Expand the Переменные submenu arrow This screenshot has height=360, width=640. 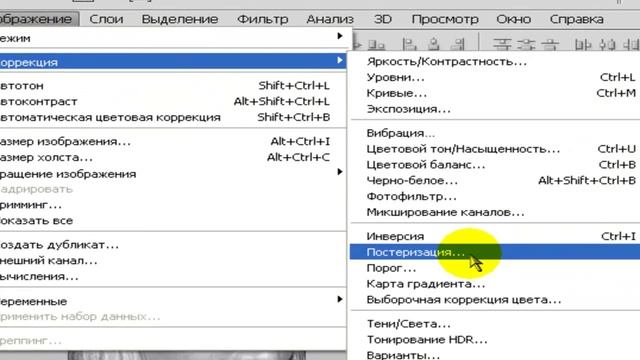tap(340, 299)
